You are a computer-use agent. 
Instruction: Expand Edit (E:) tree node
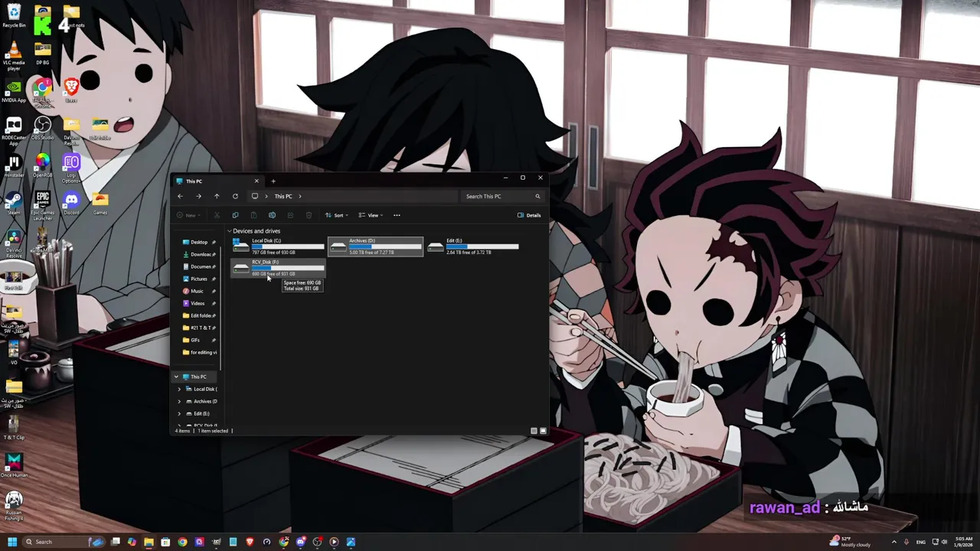(179, 413)
